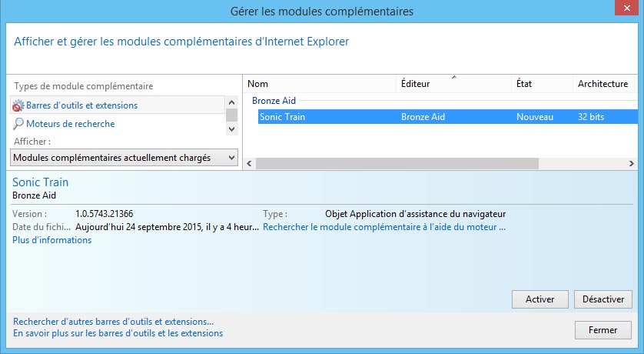Sort by the Architecture column header
This screenshot has width=644, height=354.
(603, 83)
